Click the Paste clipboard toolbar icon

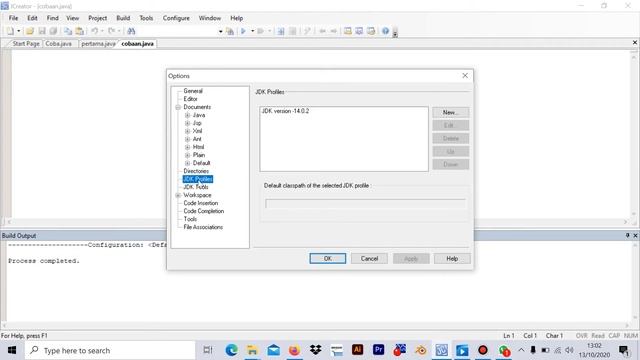pyautogui.click(x=80, y=31)
